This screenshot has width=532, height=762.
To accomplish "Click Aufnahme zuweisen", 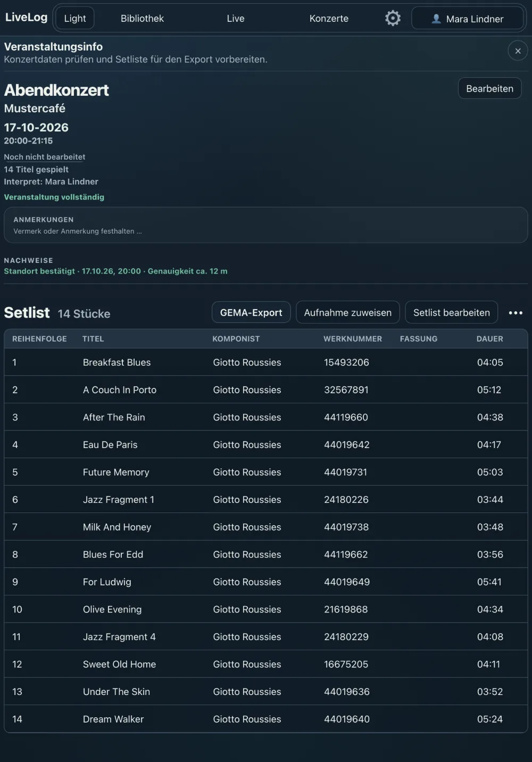I will click(x=348, y=313).
